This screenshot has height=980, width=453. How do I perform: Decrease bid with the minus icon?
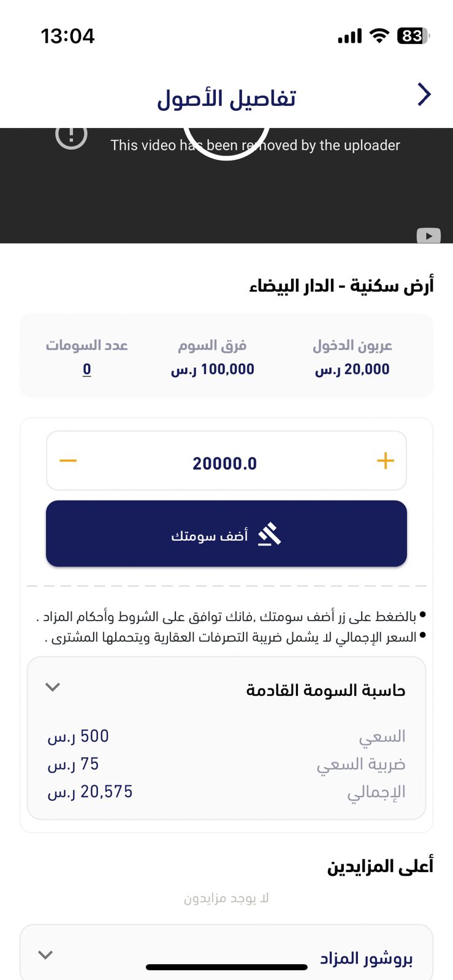(68, 461)
